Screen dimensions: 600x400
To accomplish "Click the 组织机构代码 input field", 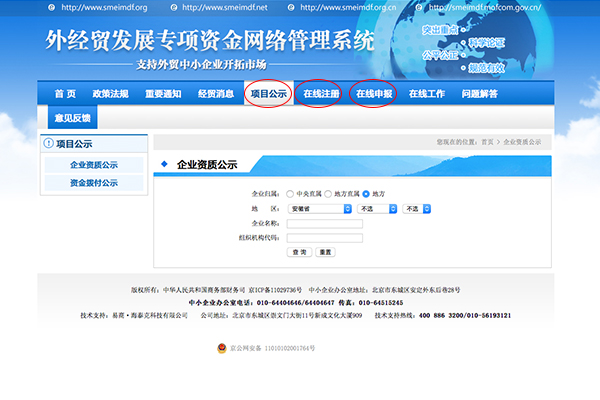I will (323, 237).
